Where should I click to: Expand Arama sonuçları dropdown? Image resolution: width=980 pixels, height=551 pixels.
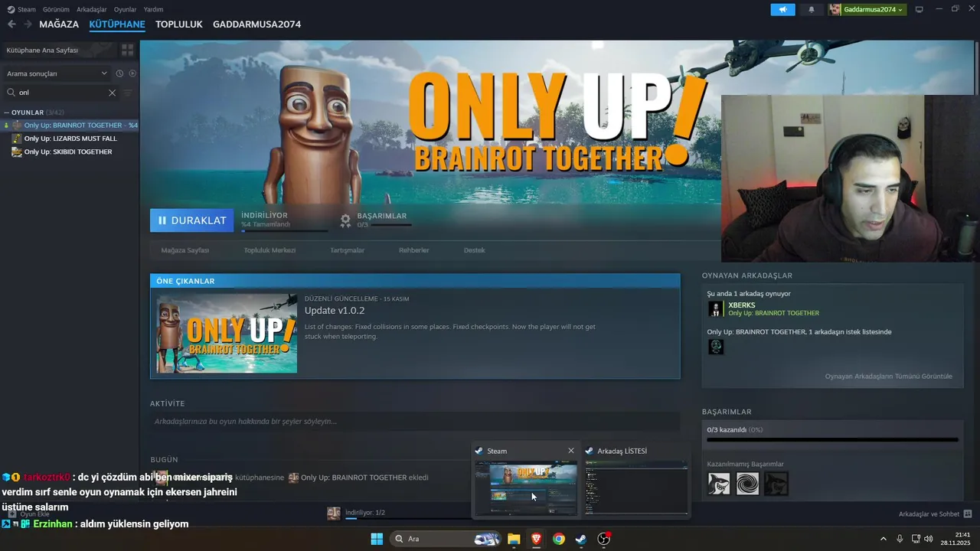[57, 73]
